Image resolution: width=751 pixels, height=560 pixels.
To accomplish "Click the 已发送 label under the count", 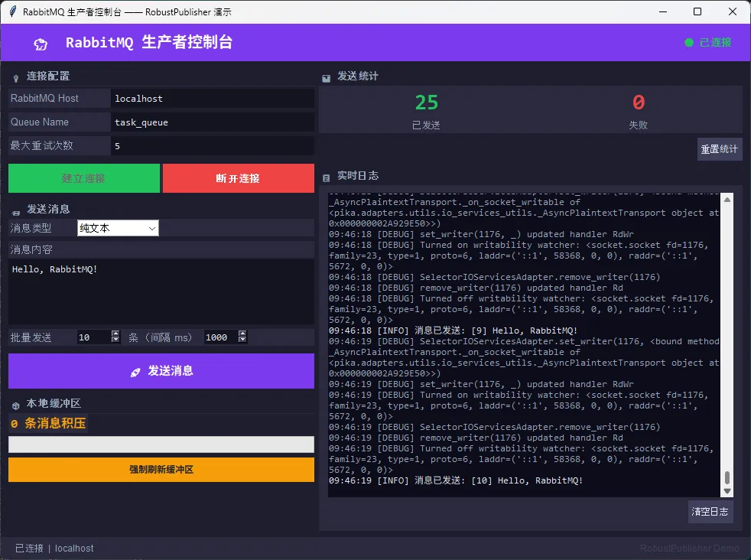I will point(426,125).
